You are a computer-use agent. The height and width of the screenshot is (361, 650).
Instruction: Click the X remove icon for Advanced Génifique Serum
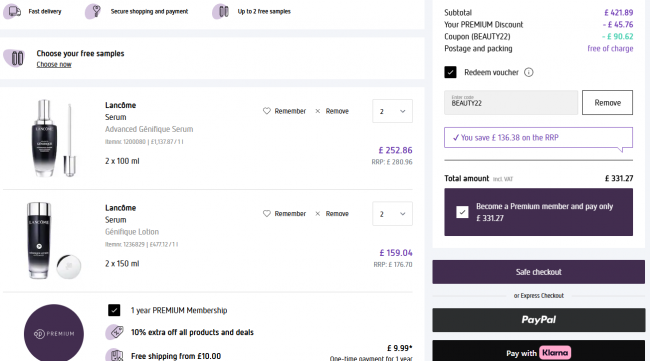click(x=318, y=111)
